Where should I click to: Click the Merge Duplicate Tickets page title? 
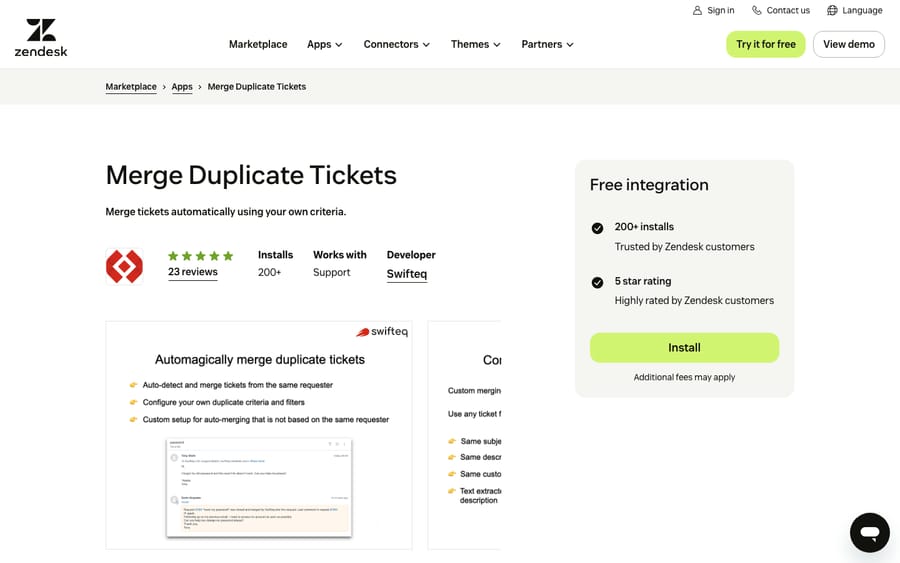click(x=251, y=176)
